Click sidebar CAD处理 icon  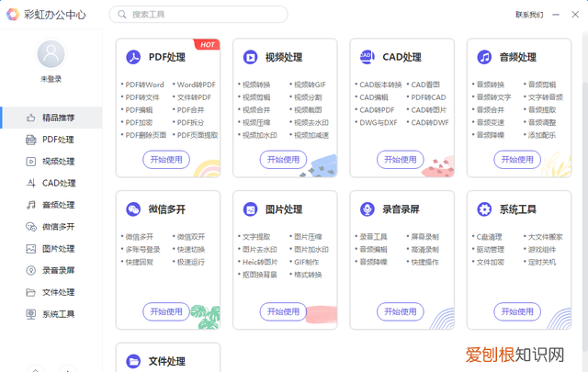coord(30,183)
